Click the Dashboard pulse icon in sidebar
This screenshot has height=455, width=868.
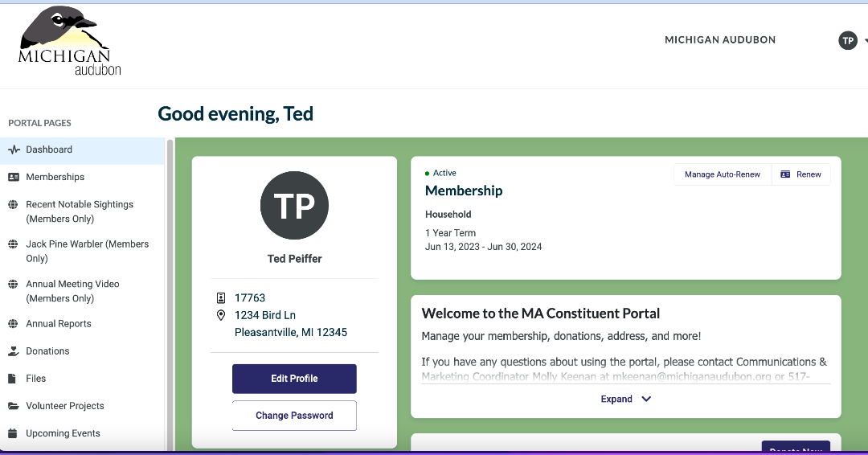pos(14,150)
